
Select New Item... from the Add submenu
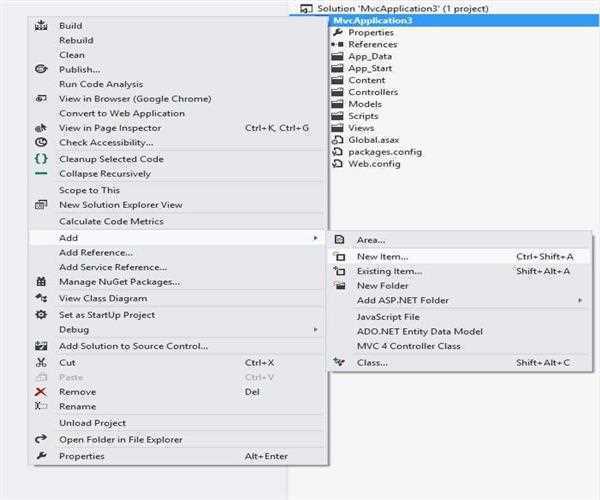click(x=382, y=257)
